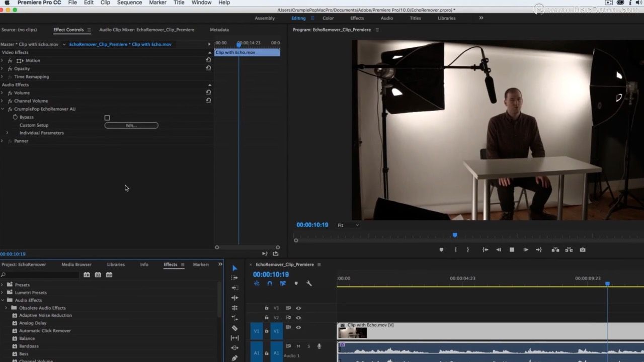Click Edit button for Custom Setup
Viewport: 644px width, 362px height.
131,125
